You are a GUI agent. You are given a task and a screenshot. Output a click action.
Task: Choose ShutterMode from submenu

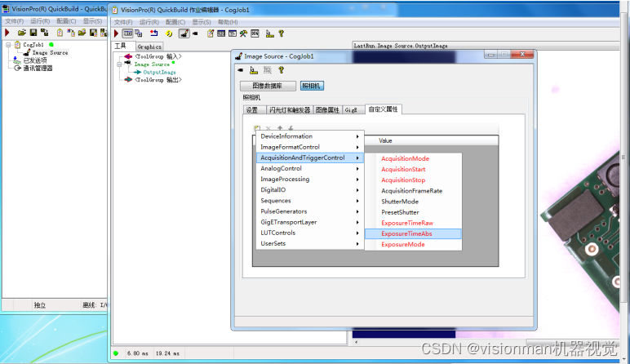click(x=413, y=202)
